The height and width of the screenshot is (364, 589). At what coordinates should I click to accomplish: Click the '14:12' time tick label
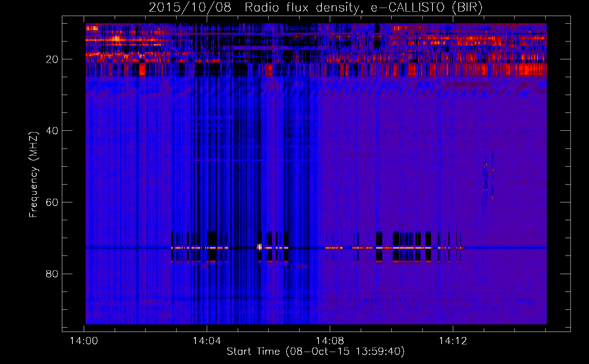click(453, 341)
